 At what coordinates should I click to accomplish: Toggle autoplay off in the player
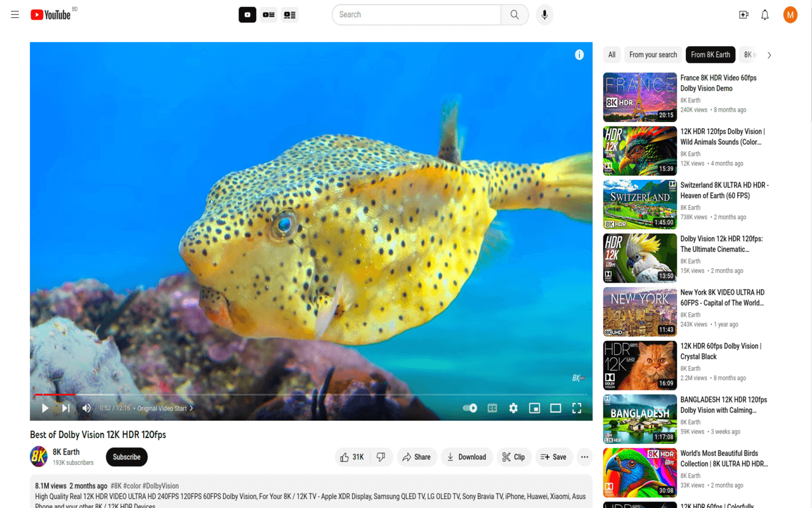[469, 408]
